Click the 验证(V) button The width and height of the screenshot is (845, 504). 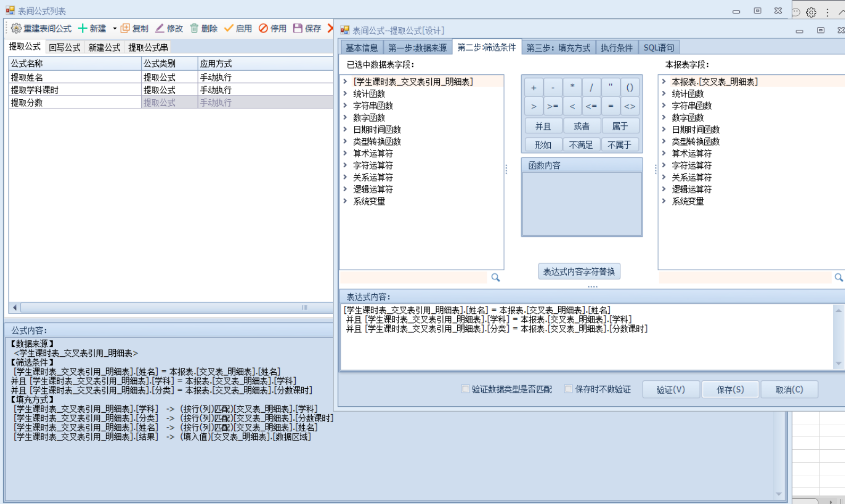tap(671, 389)
